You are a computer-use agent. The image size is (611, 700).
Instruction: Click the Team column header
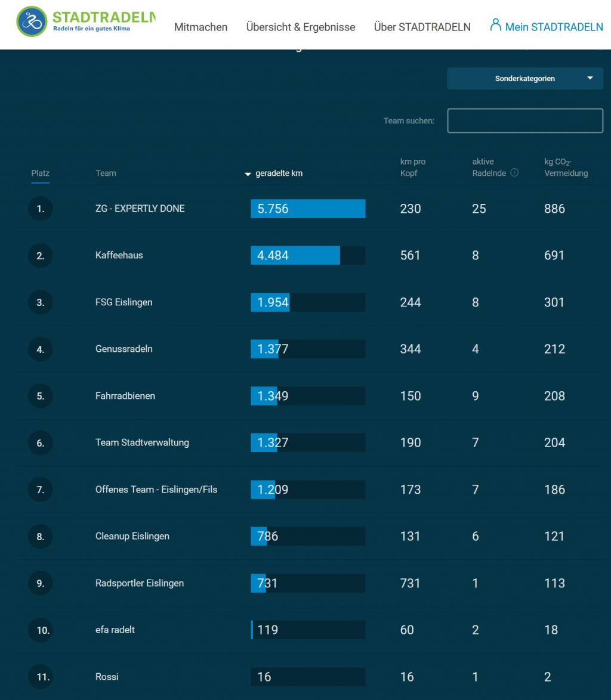106,174
